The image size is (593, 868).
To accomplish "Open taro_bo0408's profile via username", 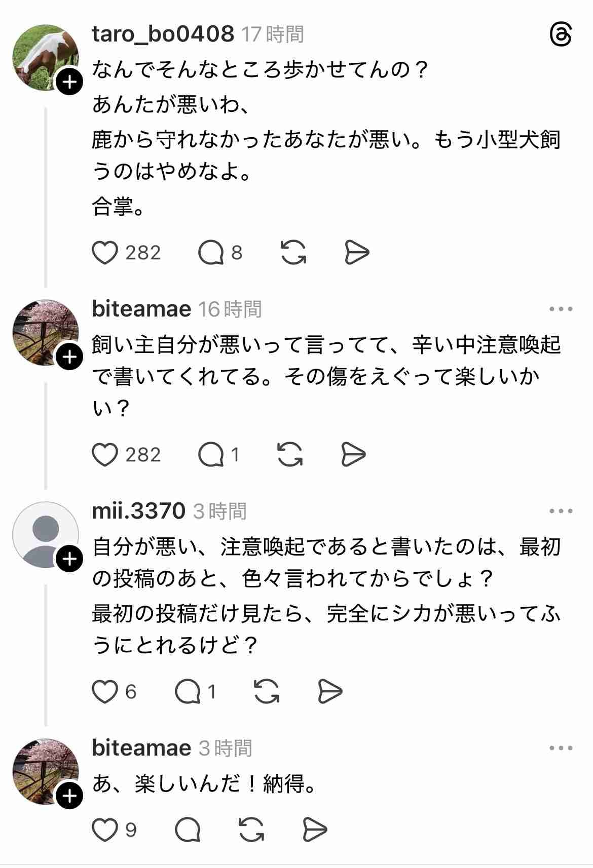I will point(163,34).
